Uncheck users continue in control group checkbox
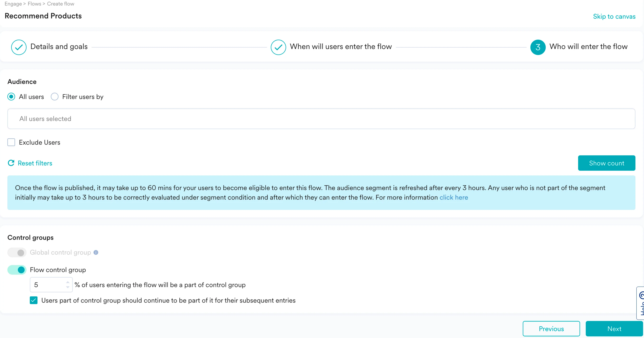Screen dimensions: 644x338 tap(34, 300)
